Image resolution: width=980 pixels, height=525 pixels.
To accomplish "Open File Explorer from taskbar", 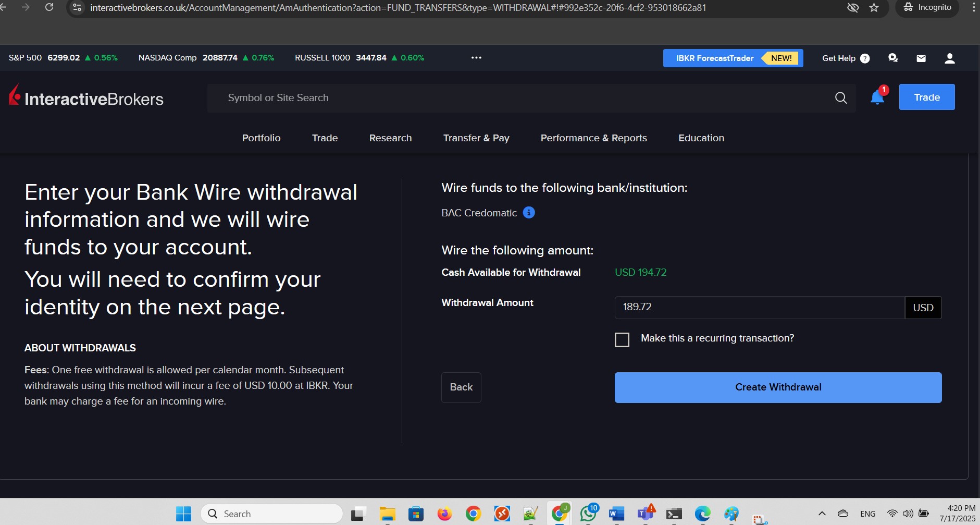I will [x=387, y=514].
